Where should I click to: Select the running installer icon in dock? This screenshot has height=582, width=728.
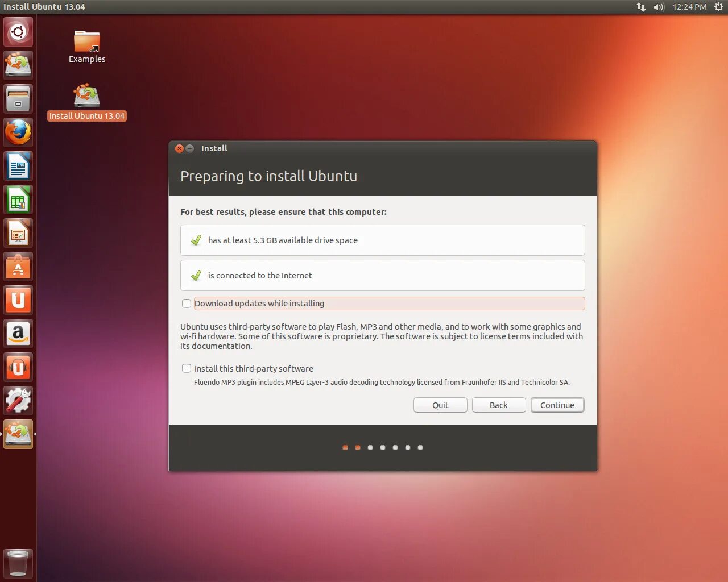click(x=18, y=434)
